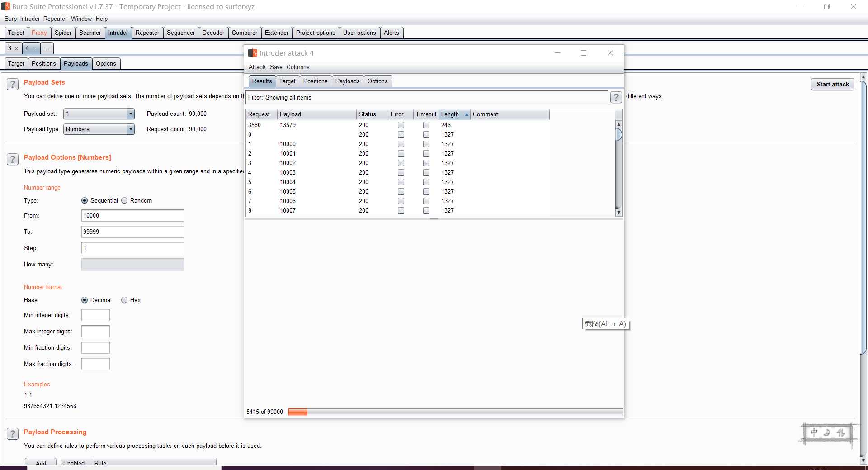
Task: Select Sequential number range type
Action: coord(85,200)
